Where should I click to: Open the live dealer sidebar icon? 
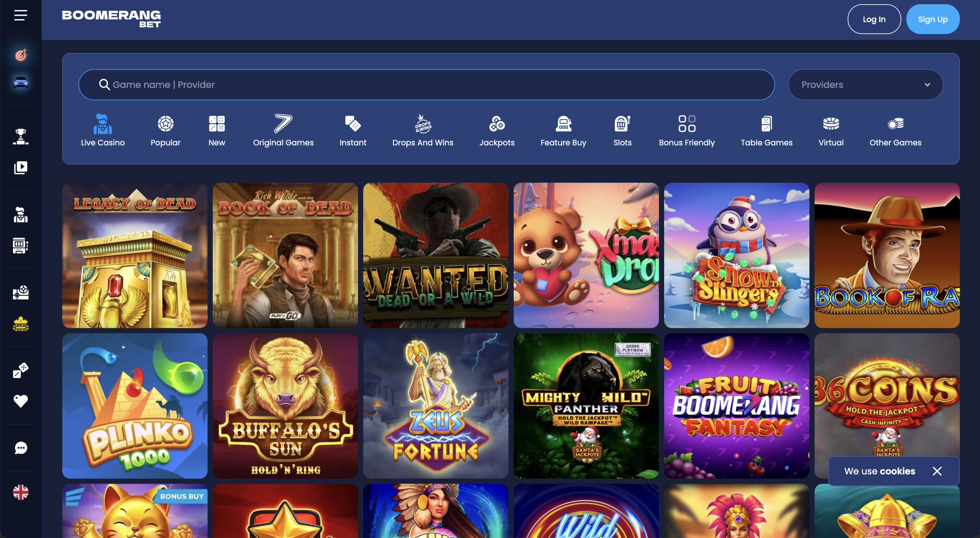click(x=21, y=214)
